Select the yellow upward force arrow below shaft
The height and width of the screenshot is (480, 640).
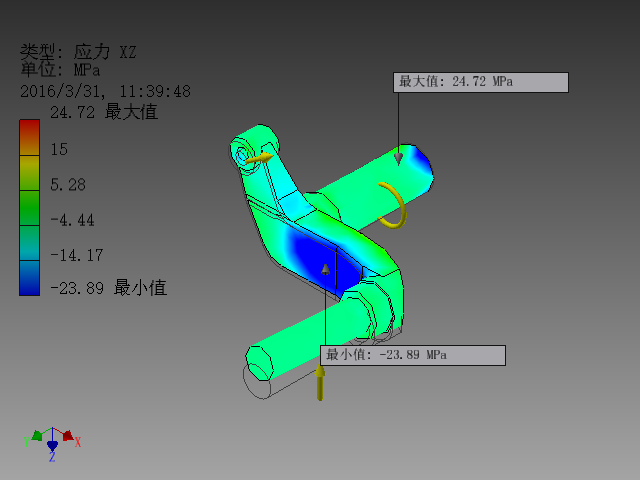click(x=320, y=382)
